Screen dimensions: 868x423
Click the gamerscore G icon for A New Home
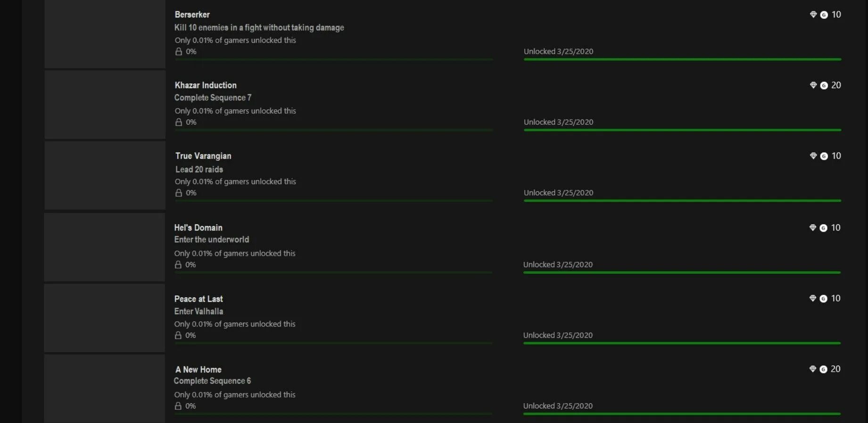click(x=823, y=369)
